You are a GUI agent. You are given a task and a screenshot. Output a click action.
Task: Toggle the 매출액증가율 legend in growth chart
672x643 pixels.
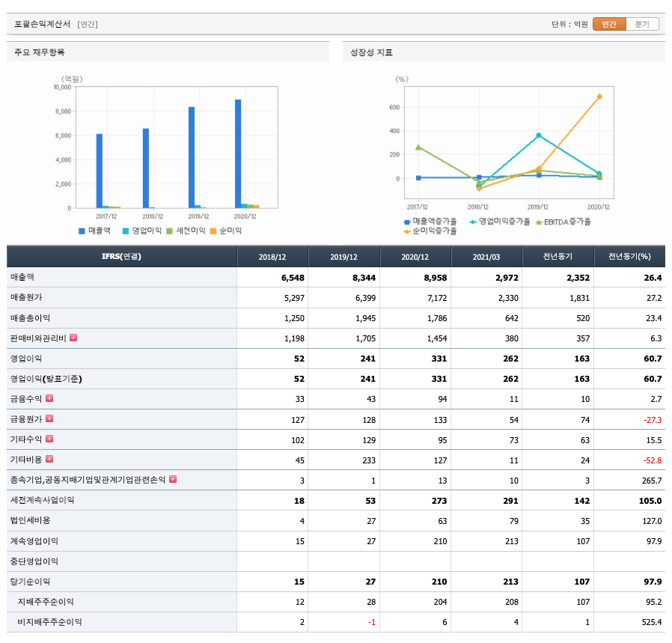pos(430,221)
